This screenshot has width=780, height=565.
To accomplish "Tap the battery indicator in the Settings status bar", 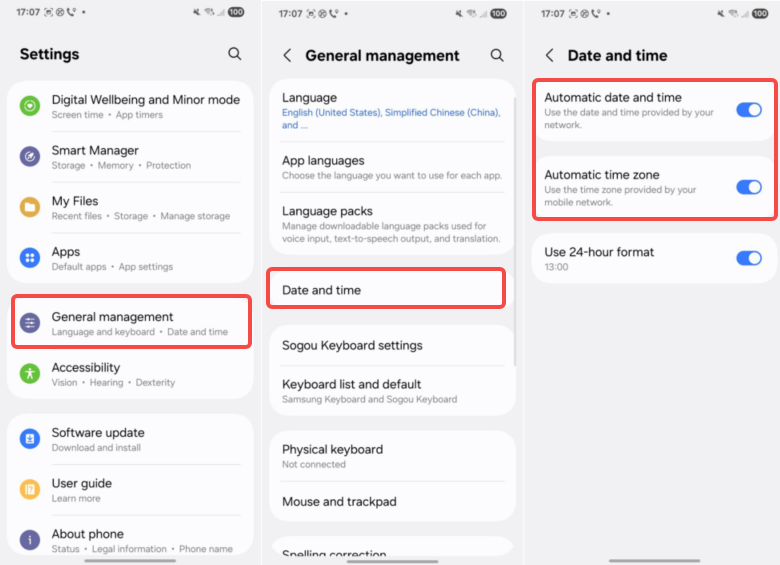I will 236,12.
